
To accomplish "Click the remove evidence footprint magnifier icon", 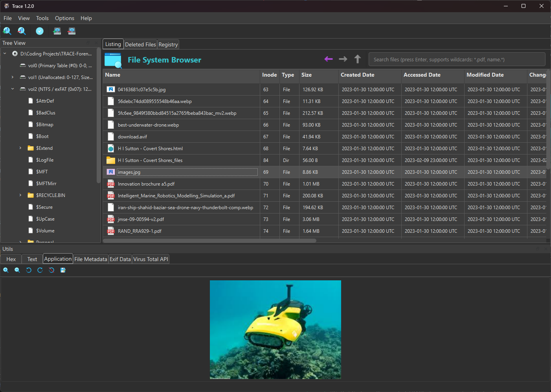I will pos(22,31).
